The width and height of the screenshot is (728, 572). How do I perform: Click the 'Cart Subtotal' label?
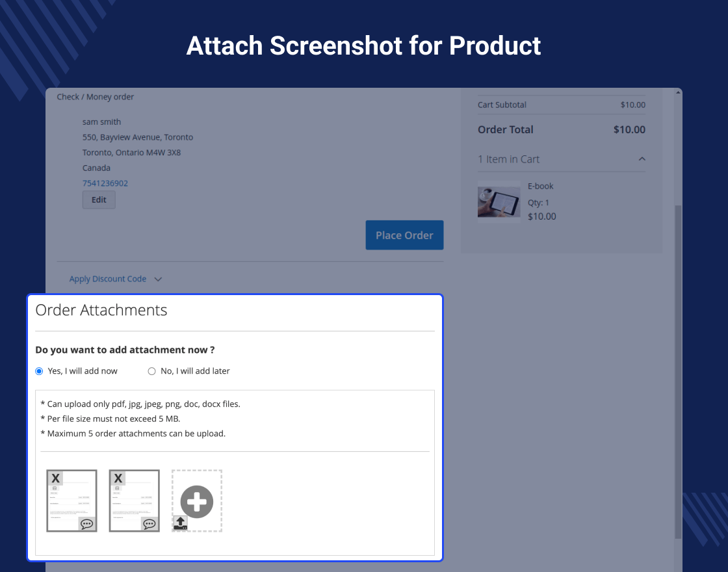(502, 105)
